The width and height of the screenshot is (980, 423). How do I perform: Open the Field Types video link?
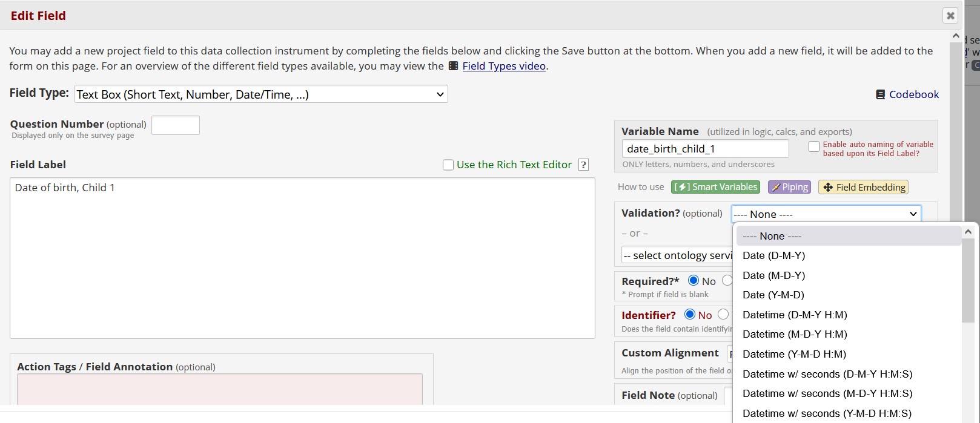(504, 66)
